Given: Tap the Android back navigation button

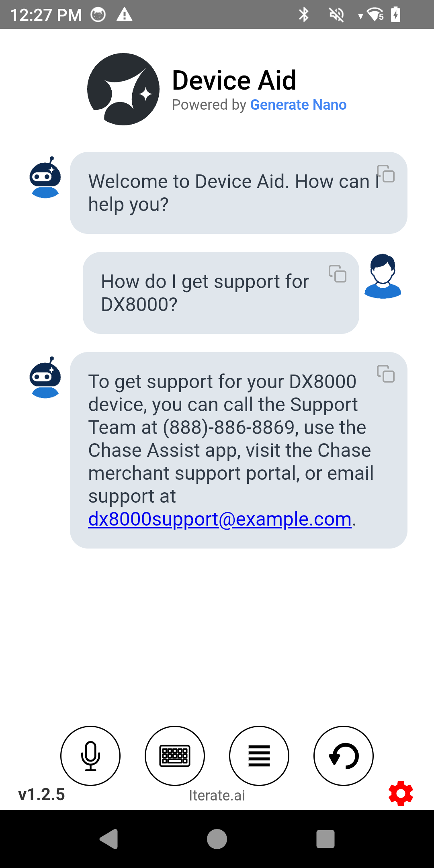Looking at the screenshot, I should 108,839.
